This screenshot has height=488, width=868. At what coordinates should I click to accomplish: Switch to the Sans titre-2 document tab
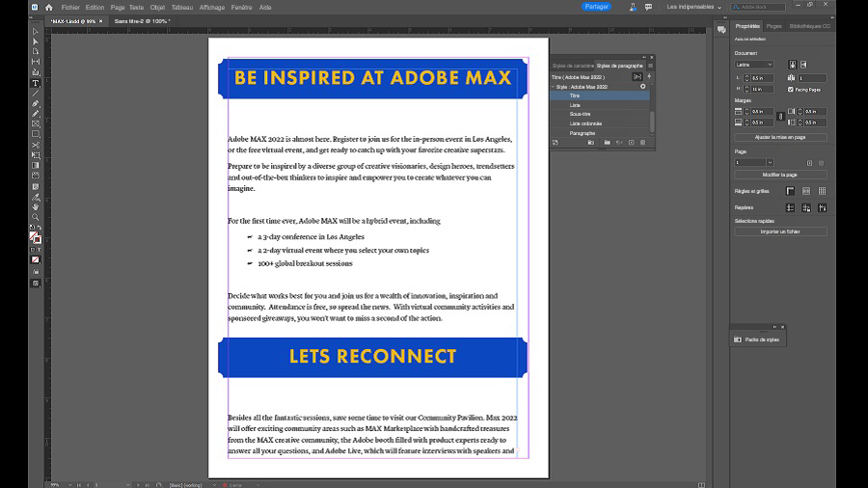pyautogui.click(x=142, y=21)
